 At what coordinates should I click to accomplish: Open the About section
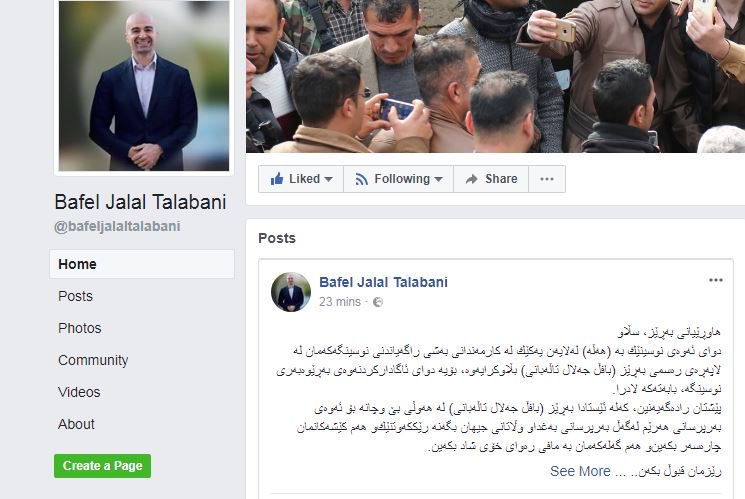pyautogui.click(x=76, y=424)
